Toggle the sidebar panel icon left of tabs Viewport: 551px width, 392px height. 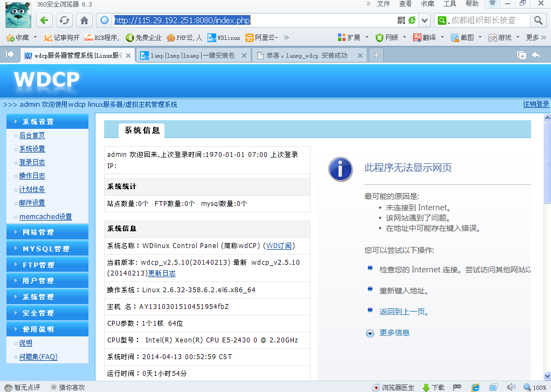pos(10,54)
